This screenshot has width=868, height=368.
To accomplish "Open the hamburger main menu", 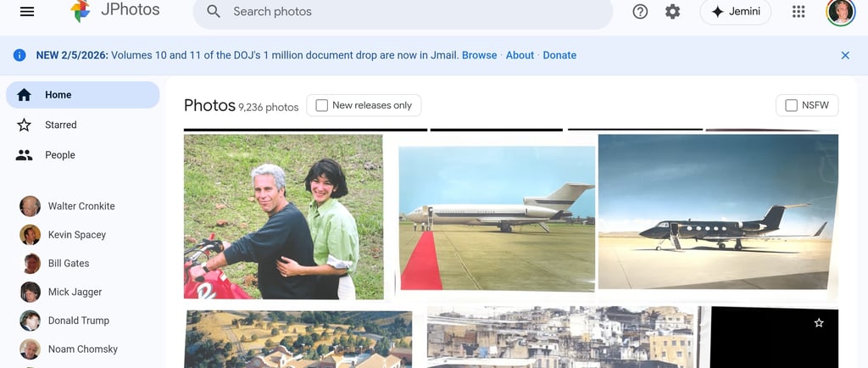I will click(x=27, y=12).
